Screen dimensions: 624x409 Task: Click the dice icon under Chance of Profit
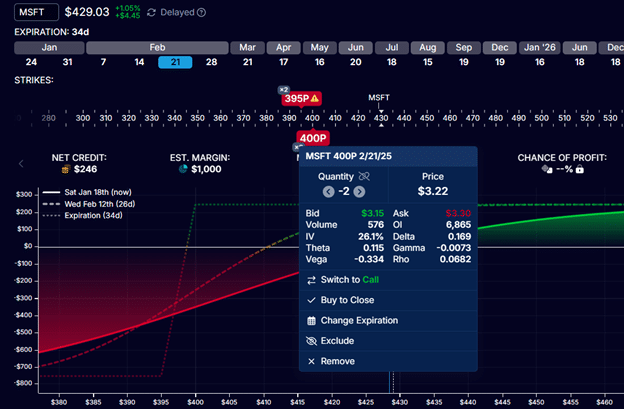click(x=547, y=169)
